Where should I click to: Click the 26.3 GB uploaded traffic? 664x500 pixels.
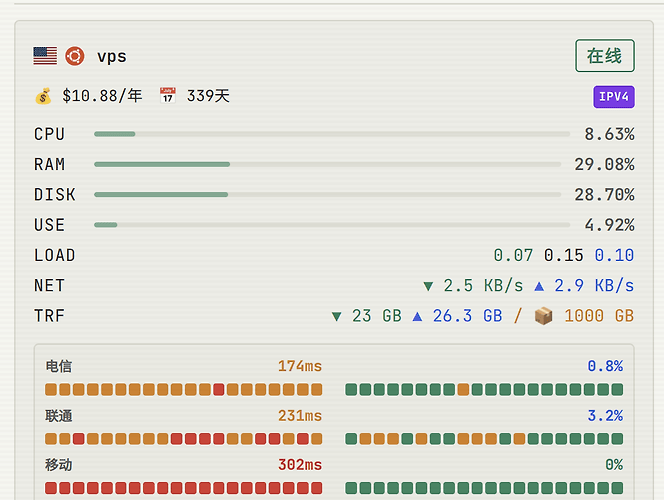point(468,316)
